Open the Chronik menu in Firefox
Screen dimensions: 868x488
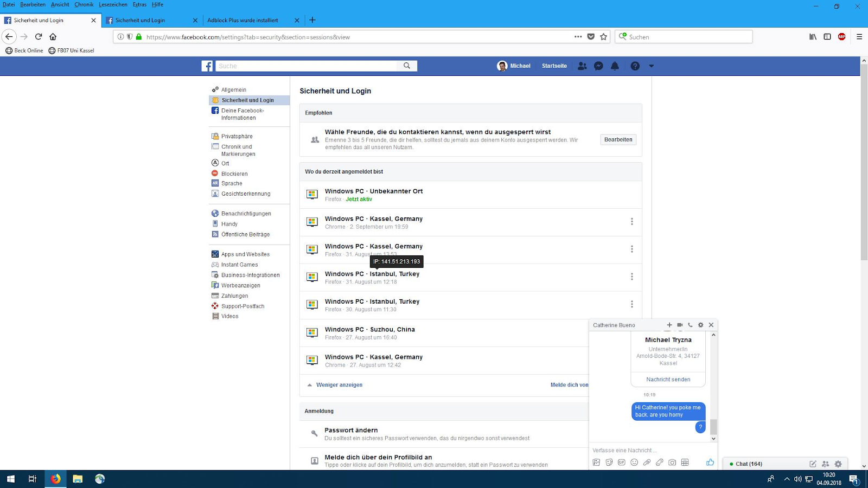[84, 4]
